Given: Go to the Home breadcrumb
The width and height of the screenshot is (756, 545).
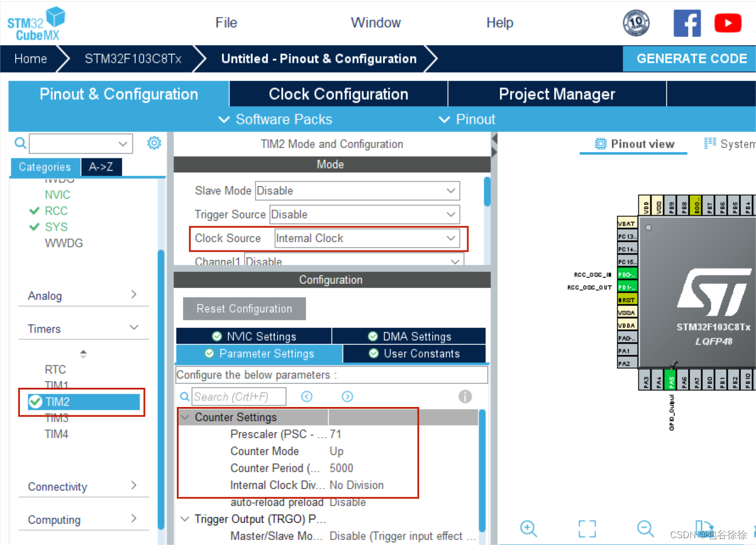Looking at the screenshot, I should pyautogui.click(x=31, y=59).
